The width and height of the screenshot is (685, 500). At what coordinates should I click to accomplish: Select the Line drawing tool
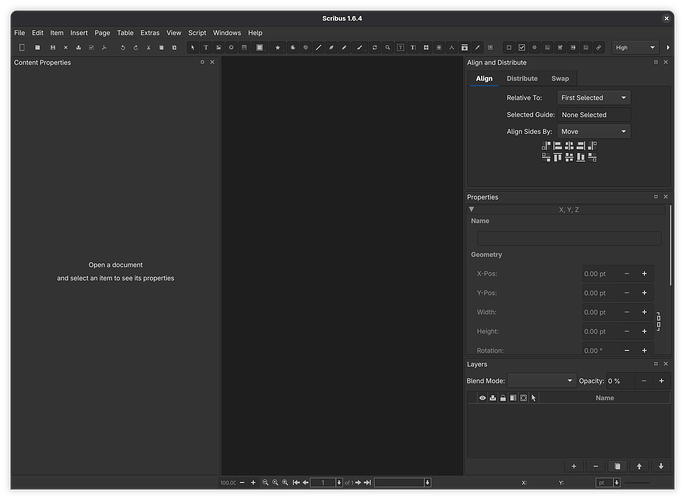point(319,47)
